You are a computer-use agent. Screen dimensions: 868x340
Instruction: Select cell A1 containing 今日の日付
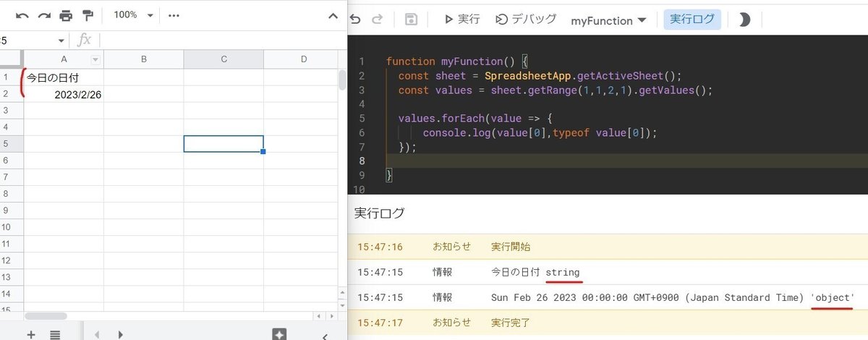pyautogui.click(x=64, y=77)
